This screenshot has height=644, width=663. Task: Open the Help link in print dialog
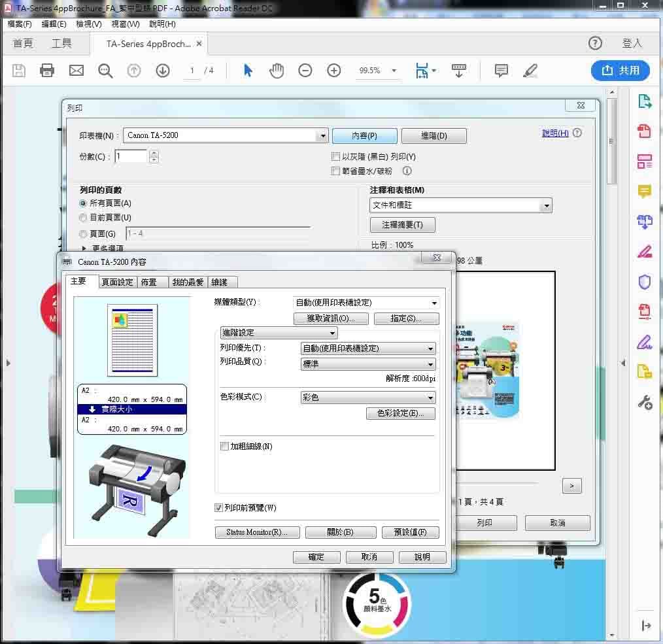(x=555, y=133)
